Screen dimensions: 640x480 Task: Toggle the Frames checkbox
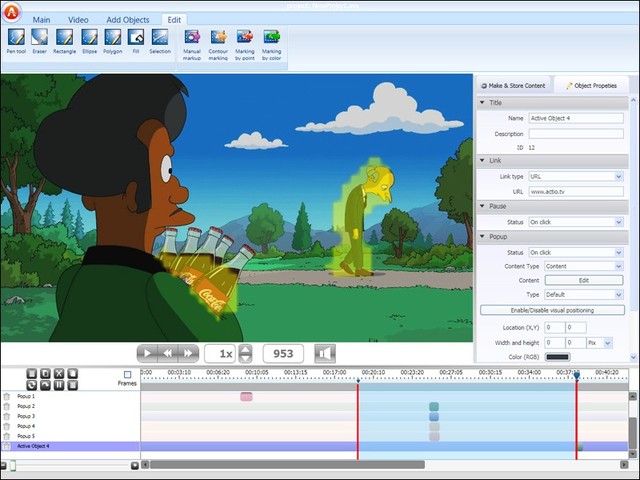pos(127,375)
